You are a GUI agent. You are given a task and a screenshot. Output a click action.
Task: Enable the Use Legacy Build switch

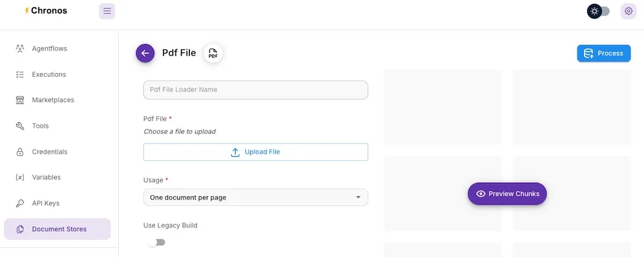(156, 243)
